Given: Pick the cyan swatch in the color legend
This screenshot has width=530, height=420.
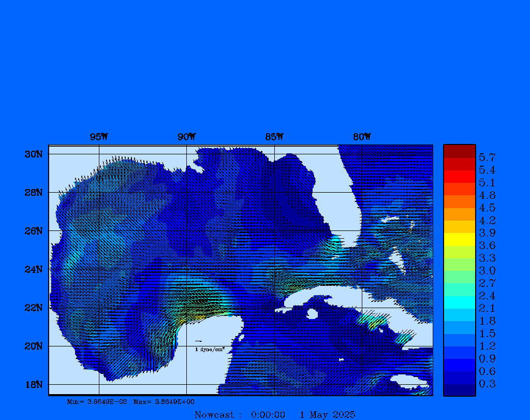Looking at the screenshot, I should click(x=459, y=302).
